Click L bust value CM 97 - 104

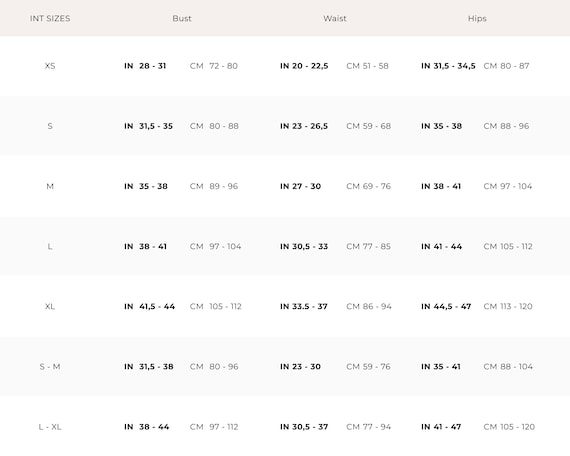pyautogui.click(x=216, y=247)
